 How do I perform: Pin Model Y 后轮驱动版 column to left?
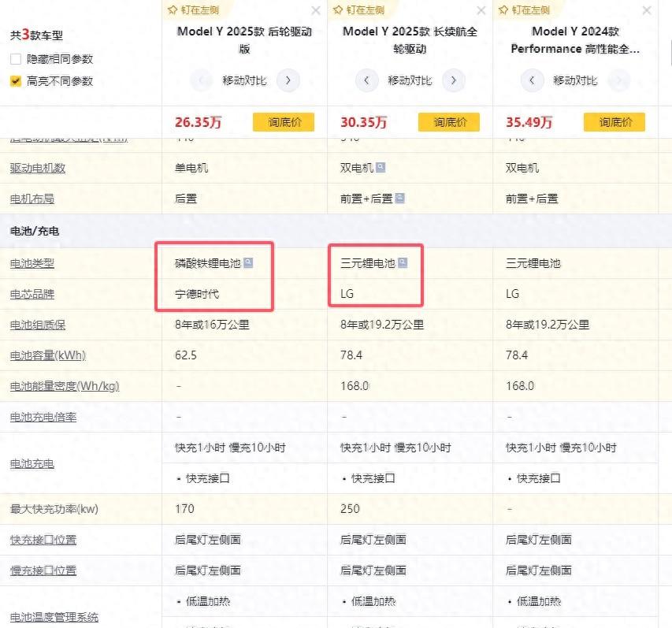pyautogui.click(x=193, y=10)
